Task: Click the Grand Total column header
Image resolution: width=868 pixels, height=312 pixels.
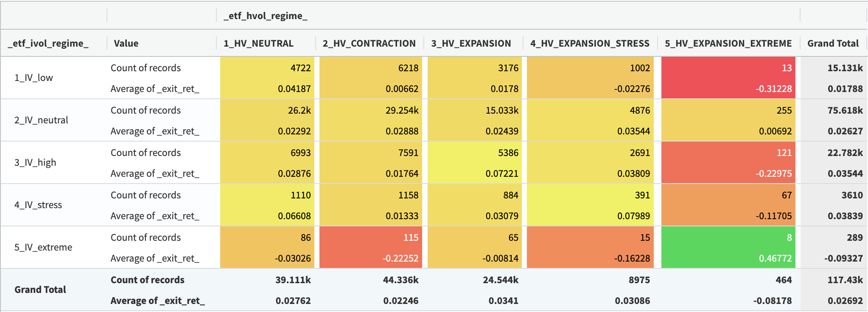Action: point(833,43)
